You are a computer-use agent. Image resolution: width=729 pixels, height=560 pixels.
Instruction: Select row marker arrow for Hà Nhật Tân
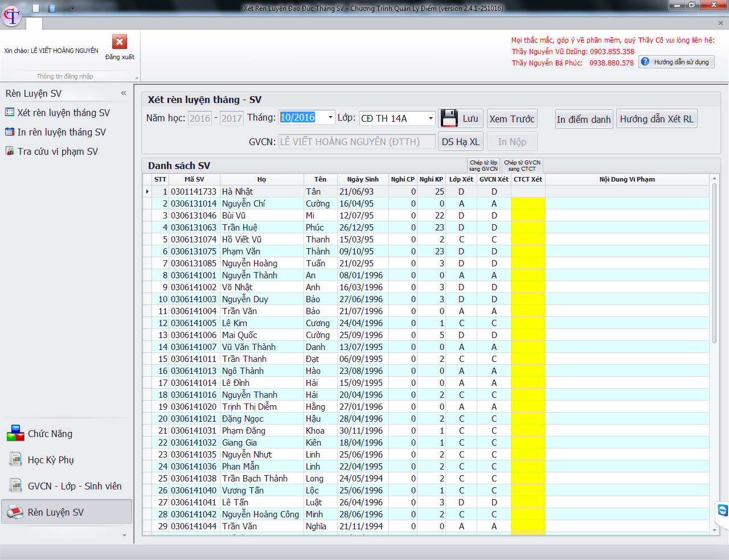[148, 192]
